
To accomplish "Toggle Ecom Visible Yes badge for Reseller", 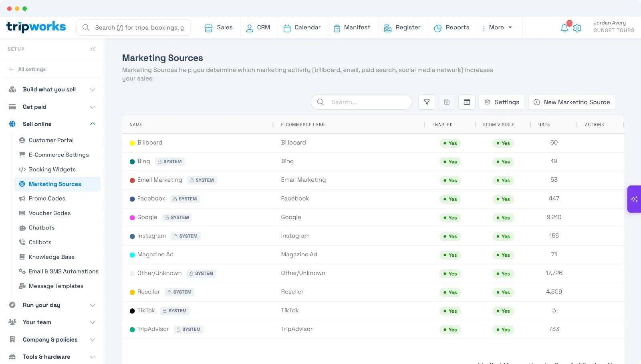I will (x=503, y=292).
